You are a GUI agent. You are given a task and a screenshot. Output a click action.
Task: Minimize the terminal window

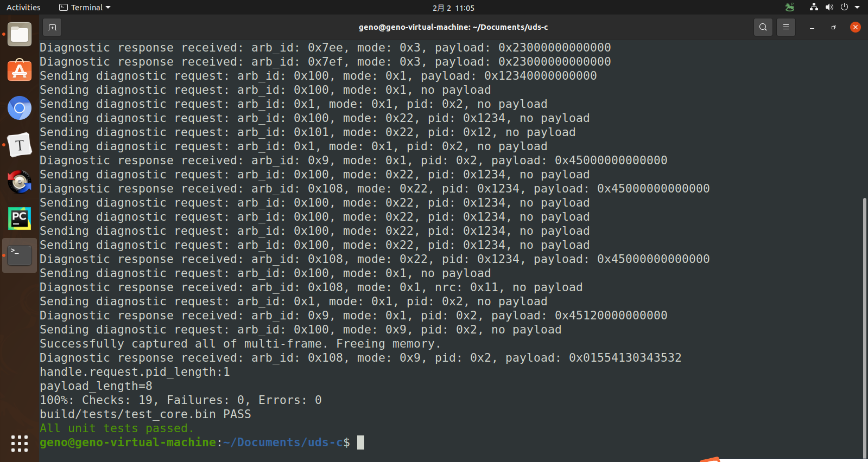click(x=812, y=27)
